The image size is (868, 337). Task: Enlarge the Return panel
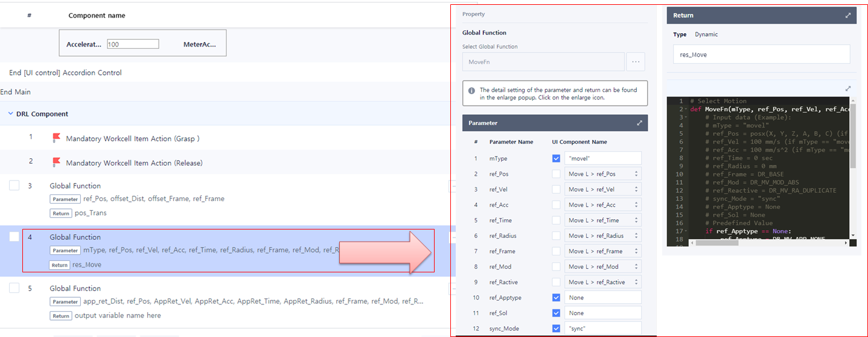[x=848, y=16]
